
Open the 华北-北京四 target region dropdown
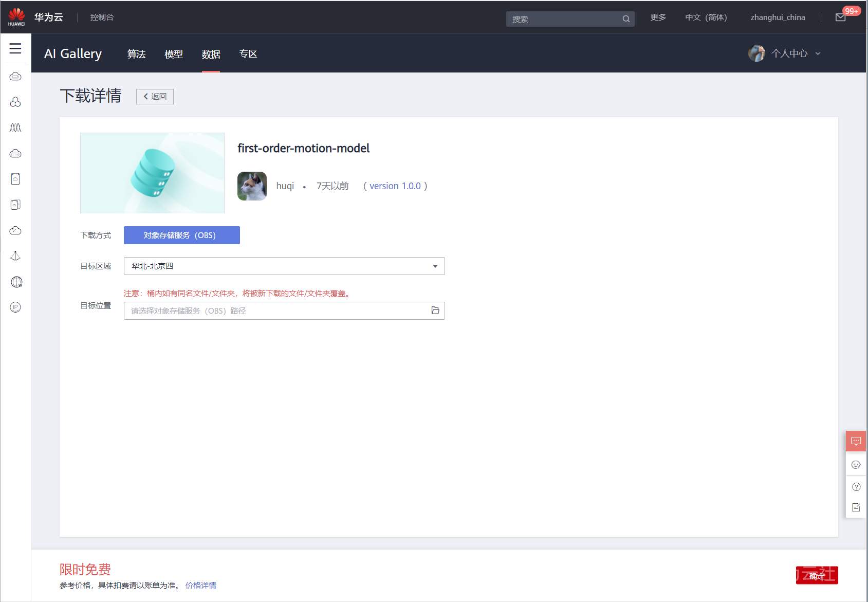[x=284, y=266]
